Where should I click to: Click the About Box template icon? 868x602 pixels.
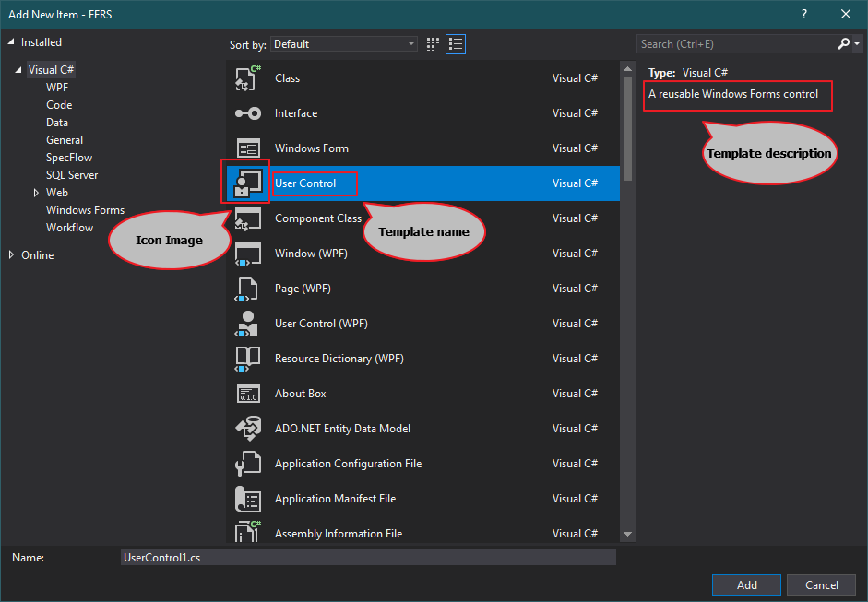246,393
